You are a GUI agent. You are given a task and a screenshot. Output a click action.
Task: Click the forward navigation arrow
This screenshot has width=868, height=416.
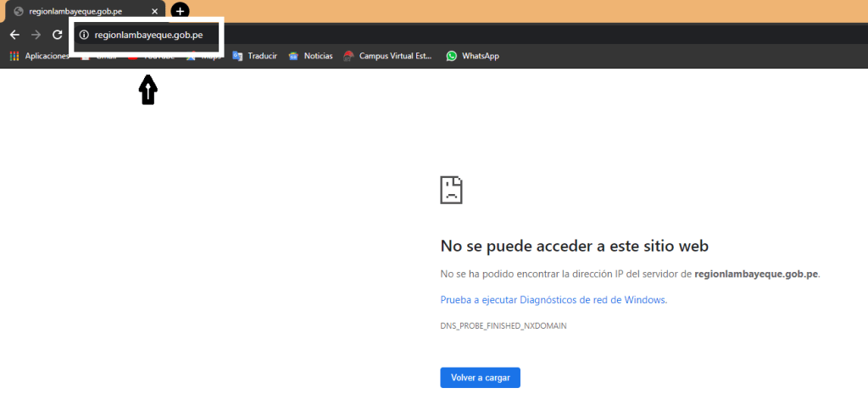(36, 35)
